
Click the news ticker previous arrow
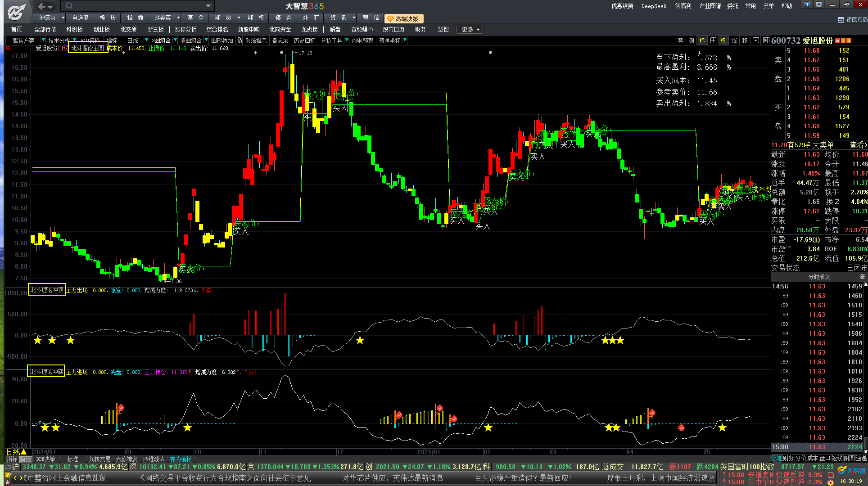pyautogui.click(x=15, y=478)
